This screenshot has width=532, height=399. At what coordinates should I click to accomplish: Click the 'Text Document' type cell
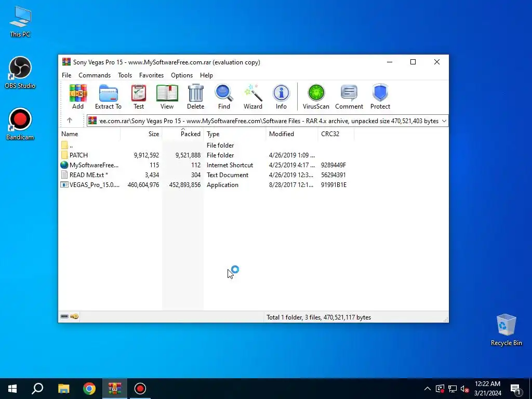228,175
